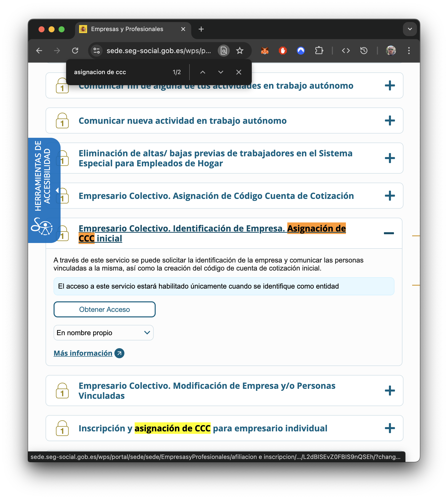
Task: Click the MetaMask fox extension icon
Action: tap(265, 51)
